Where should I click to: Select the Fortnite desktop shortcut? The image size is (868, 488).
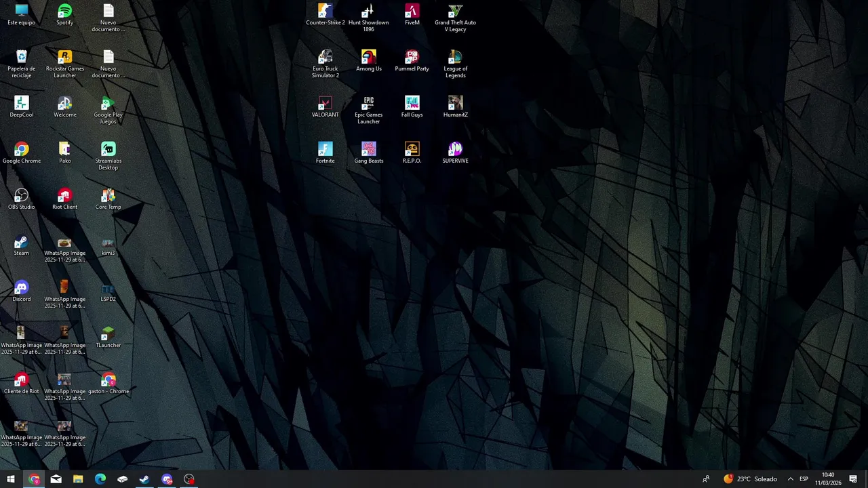(325, 153)
